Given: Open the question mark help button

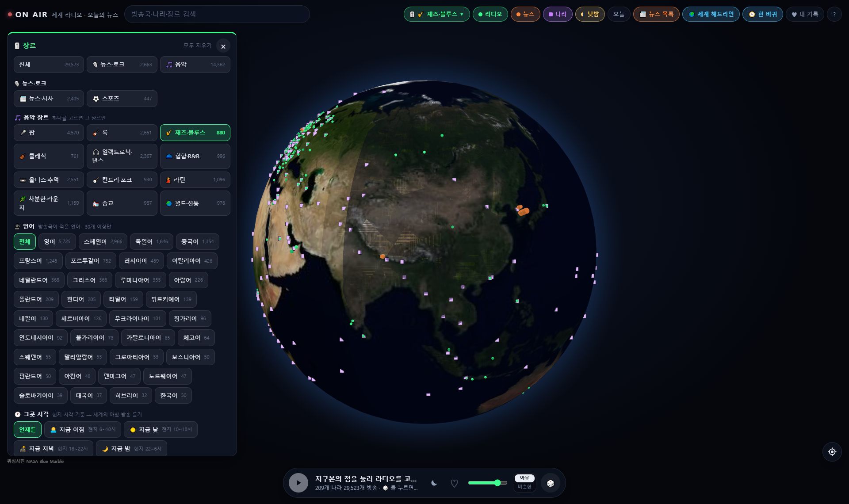Looking at the screenshot, I should coord(834,14).
